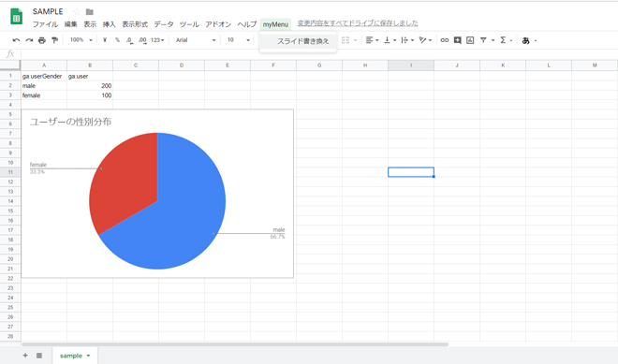Star the SAMPLE document
Viewport: 618px width, 364px height.
point(77,12)
